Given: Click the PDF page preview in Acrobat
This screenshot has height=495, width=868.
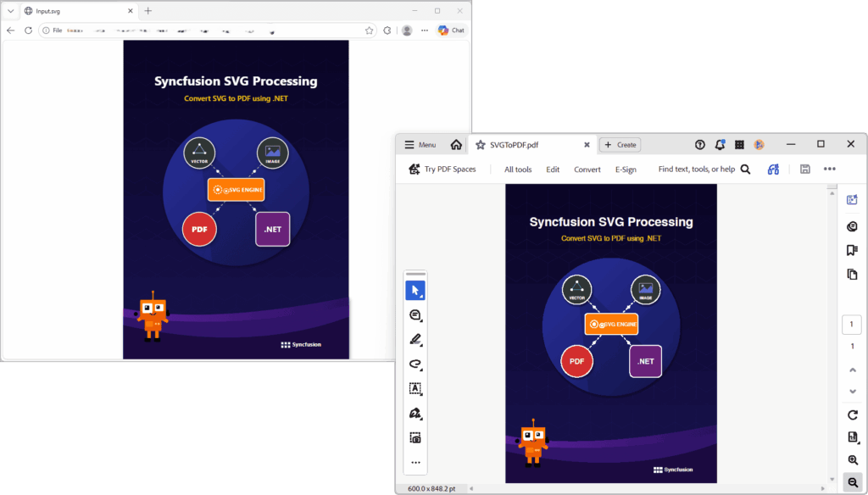Looking at the screenshot, I should (611, 333).
